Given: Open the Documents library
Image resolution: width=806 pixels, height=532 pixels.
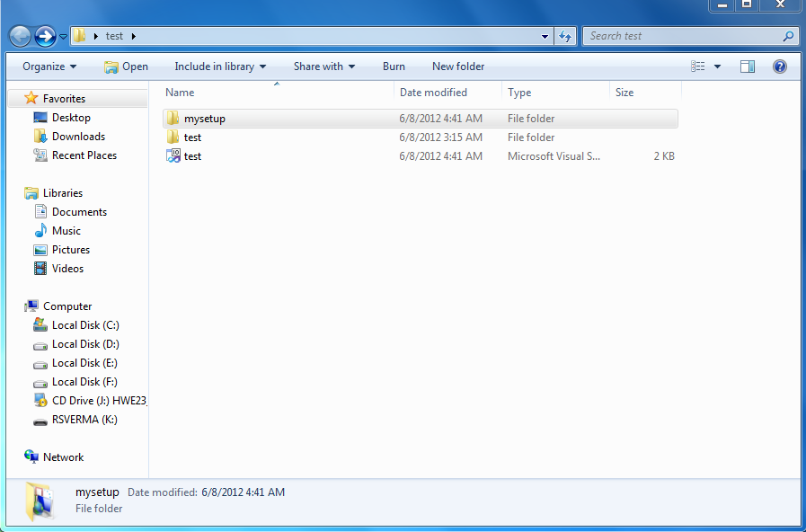Looking at the screenshot, I should point(79,212).
